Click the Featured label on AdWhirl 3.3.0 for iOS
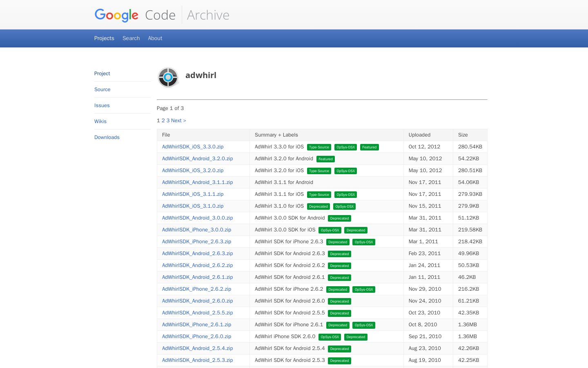The image size is (588, 368). pyautogui.click(x=370, y=147)
